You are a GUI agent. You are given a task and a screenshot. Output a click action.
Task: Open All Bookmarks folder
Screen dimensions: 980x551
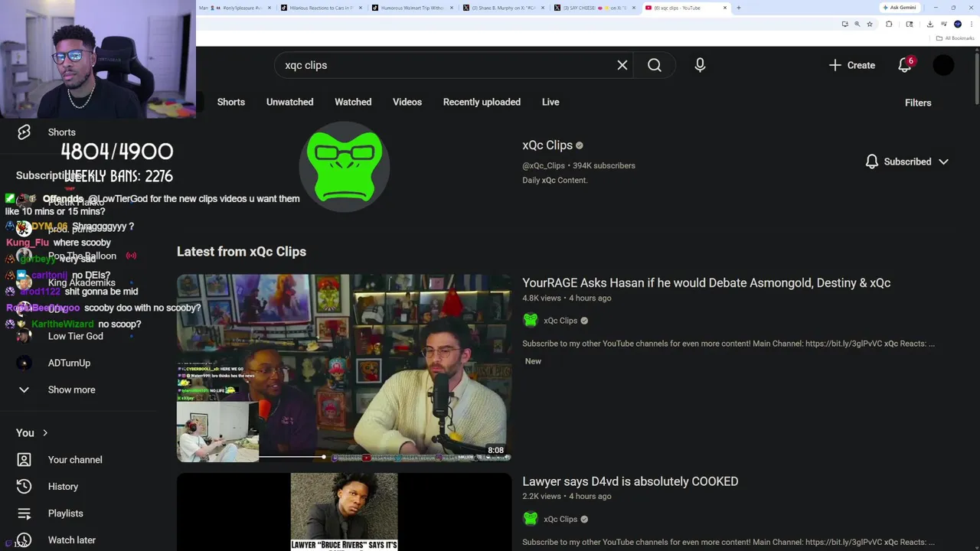click(955, 38)
